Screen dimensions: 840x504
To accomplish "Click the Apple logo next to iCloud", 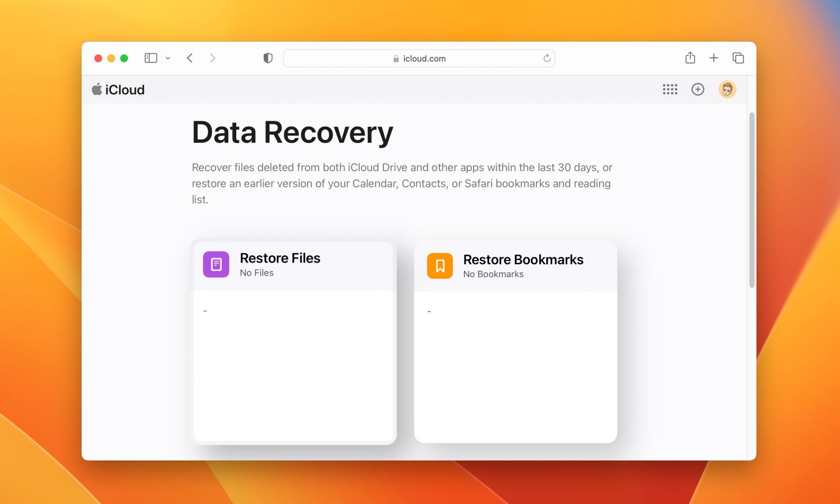I will coord(97,89).
